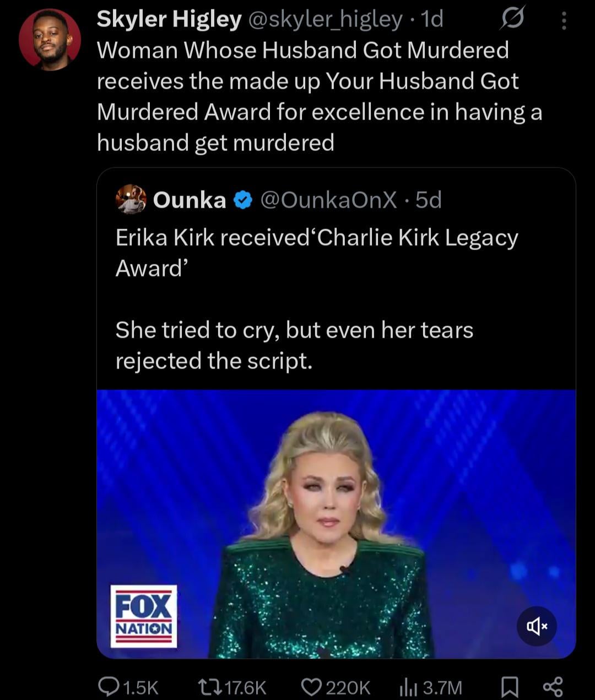View post analytics showing 3.7M views
The image size is (595, 700).
coord(406,686)
